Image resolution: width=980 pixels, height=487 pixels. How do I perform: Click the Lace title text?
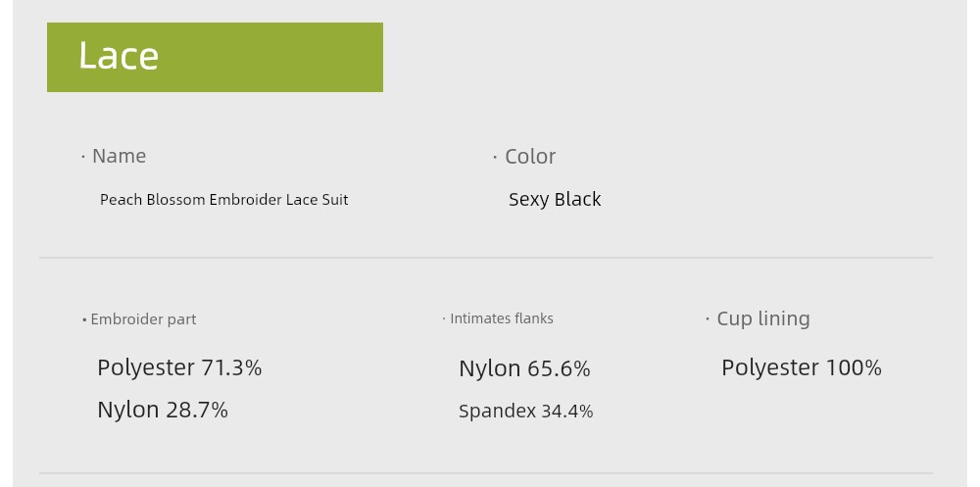tap(119, 56)
